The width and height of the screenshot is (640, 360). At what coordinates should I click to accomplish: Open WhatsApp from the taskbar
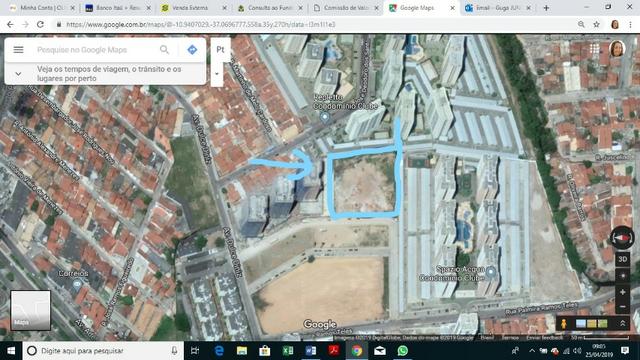click(x=403, y=351)
